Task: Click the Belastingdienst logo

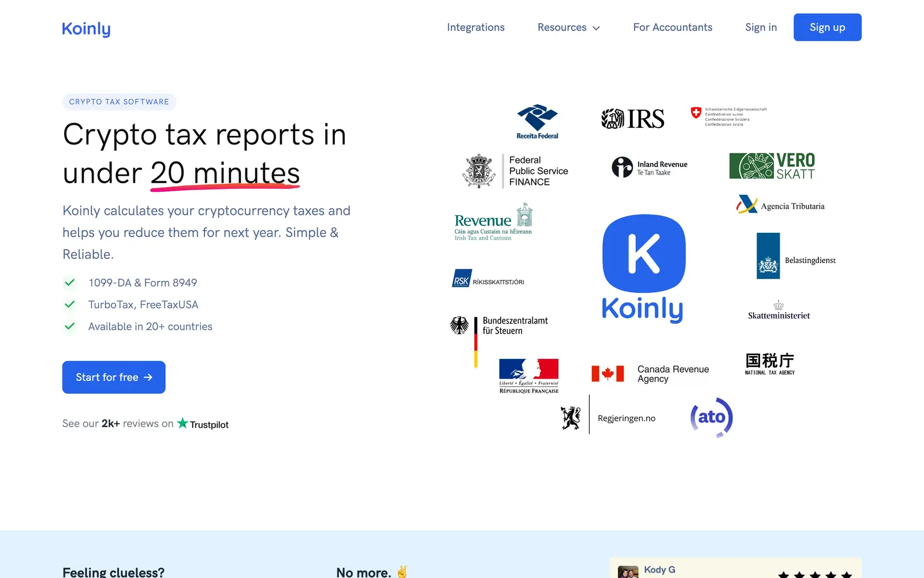Action: point(796,256)
